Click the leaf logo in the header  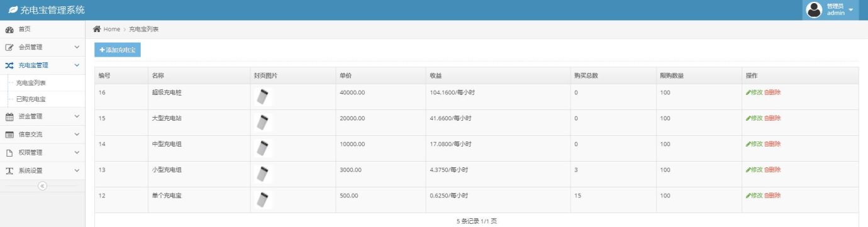(13, 10)
